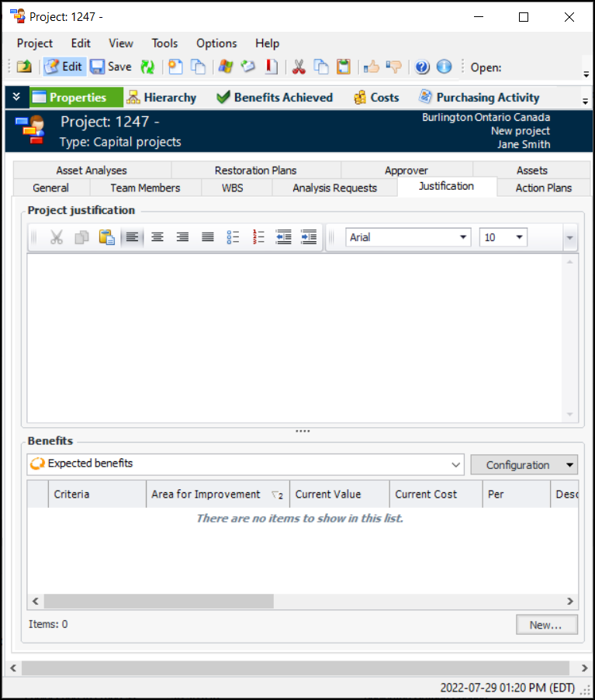Click the open folder icon in the toolbar

point(24,67)
